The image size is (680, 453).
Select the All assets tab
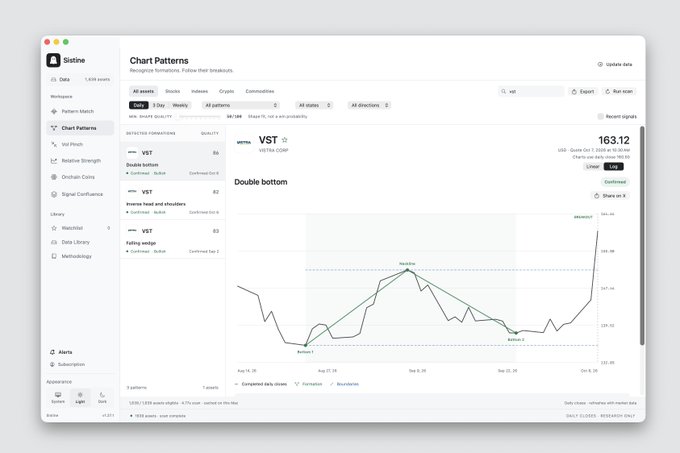144,91
